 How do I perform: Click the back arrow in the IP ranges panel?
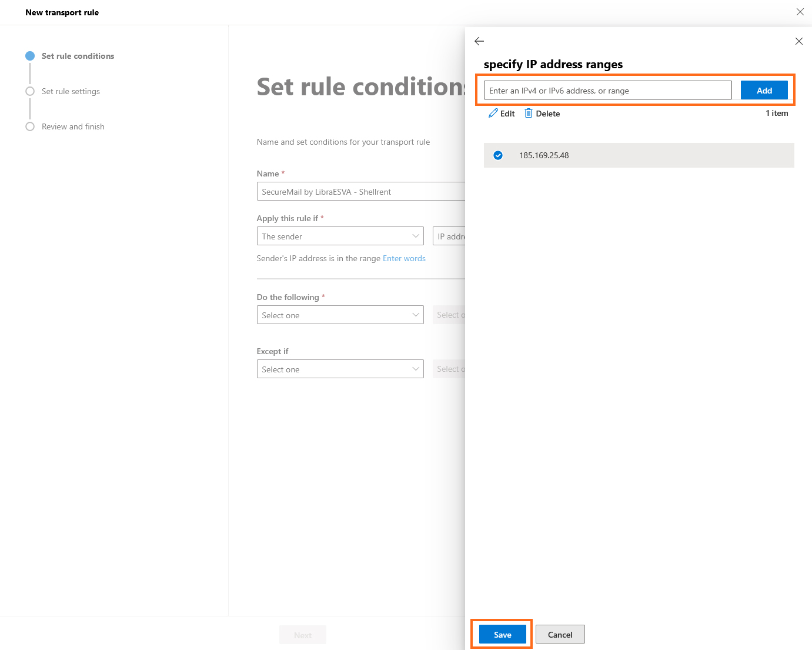click(x=479, y=41)
